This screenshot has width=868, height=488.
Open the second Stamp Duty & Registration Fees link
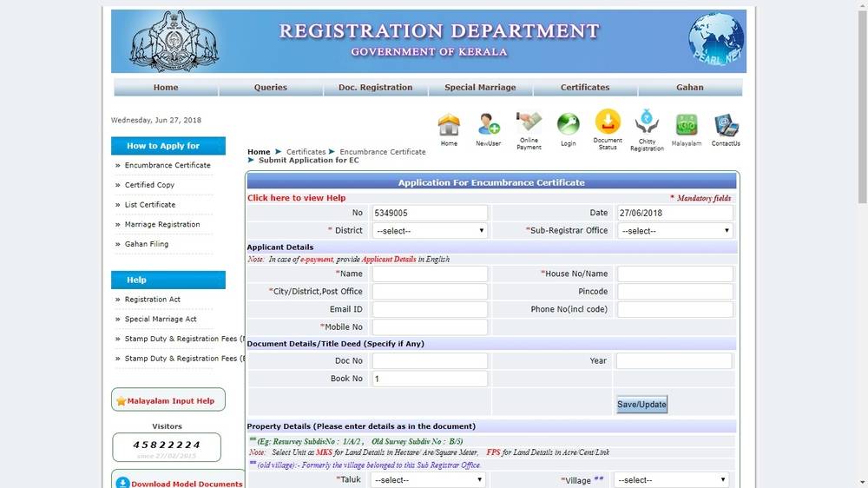[x=184, y=359]
